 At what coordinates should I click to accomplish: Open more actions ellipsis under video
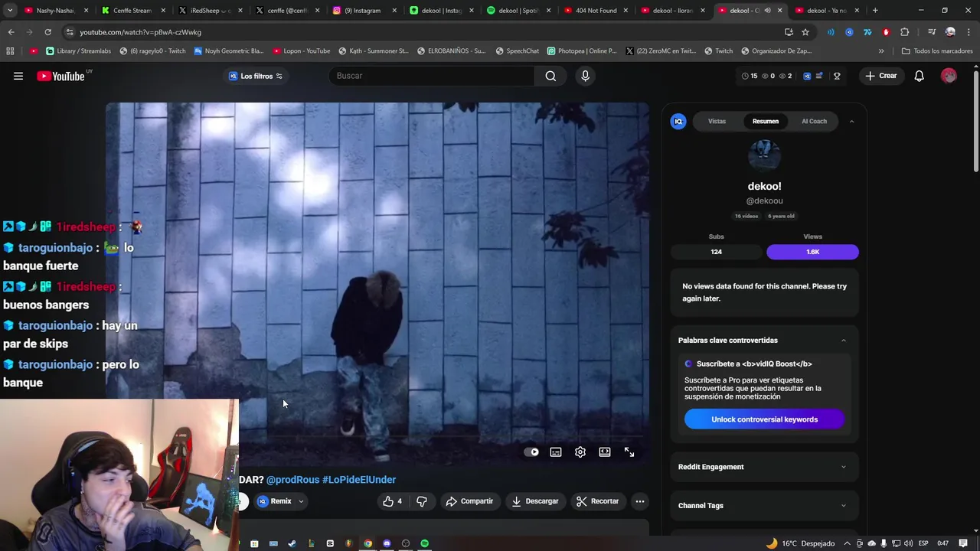[x=640, y=501]
